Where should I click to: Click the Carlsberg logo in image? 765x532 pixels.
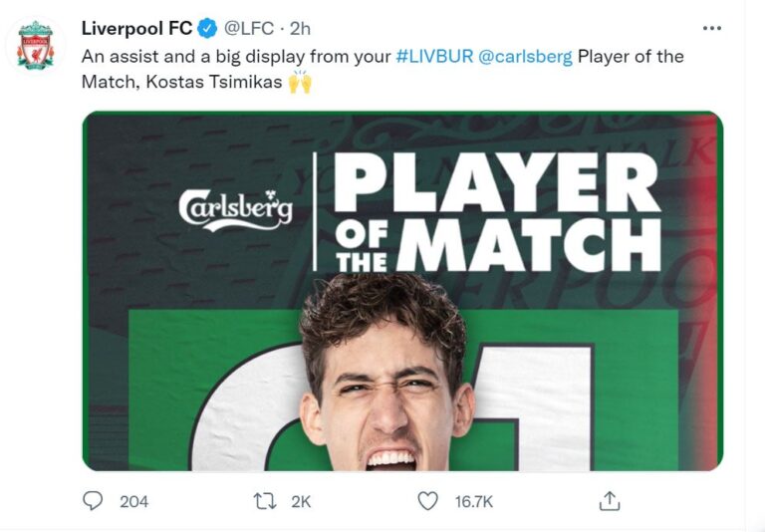pos(235,208)
